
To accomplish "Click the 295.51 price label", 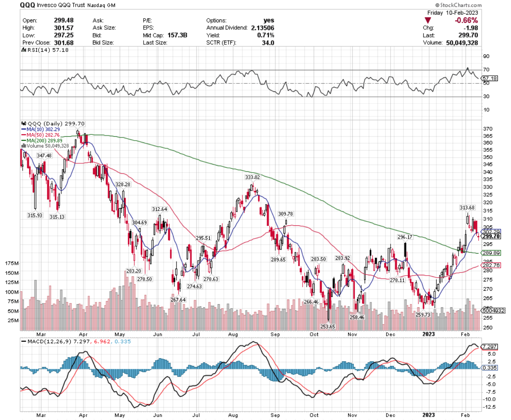I will [x=203, y=238].
